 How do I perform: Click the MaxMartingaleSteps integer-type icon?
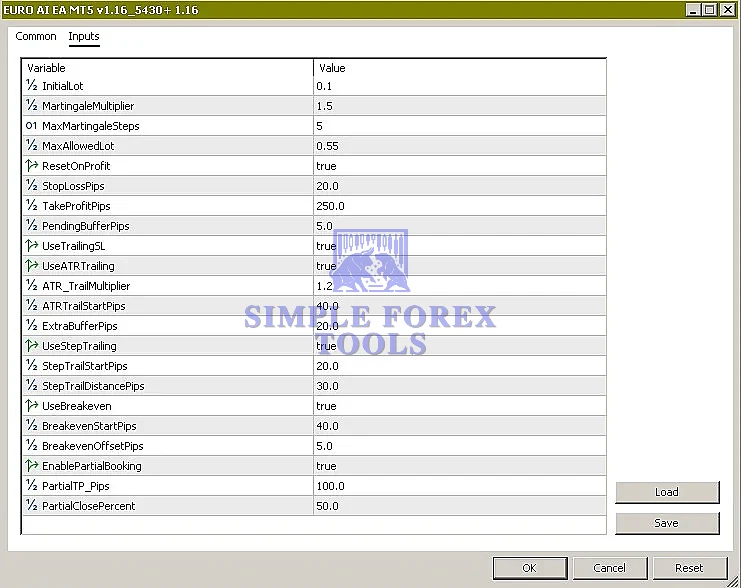tap(31, 126)
